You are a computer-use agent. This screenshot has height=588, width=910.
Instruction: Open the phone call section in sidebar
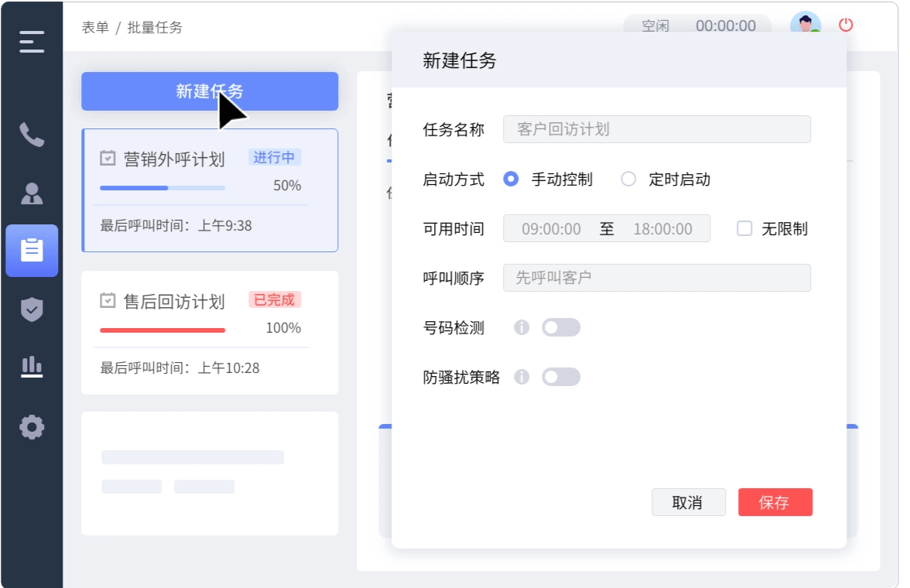click(x=32, y=135)
